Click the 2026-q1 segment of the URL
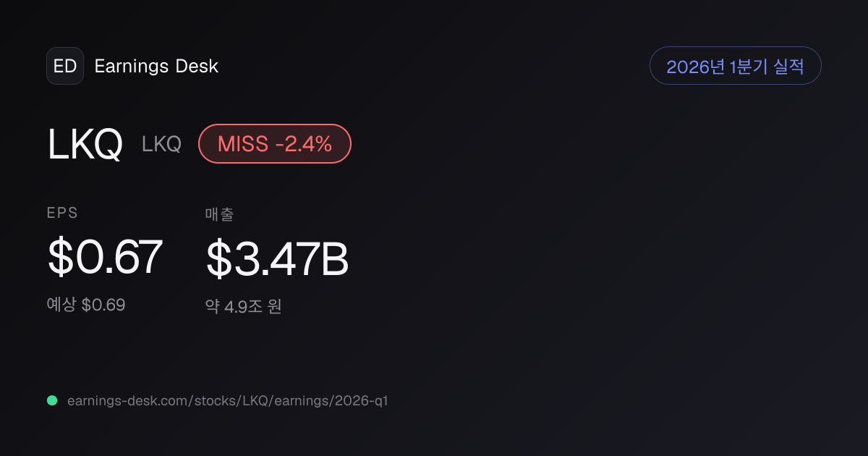 [362, 400]
